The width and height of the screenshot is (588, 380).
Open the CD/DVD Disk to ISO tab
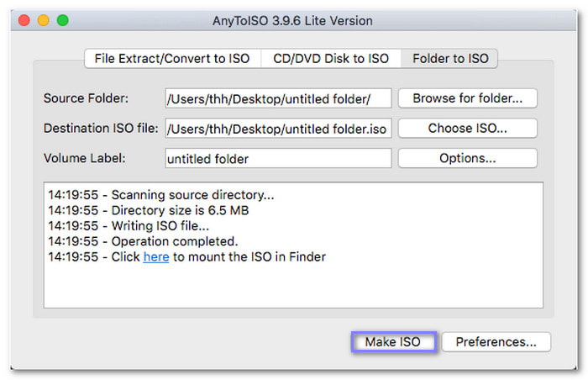tap(331, 59)
